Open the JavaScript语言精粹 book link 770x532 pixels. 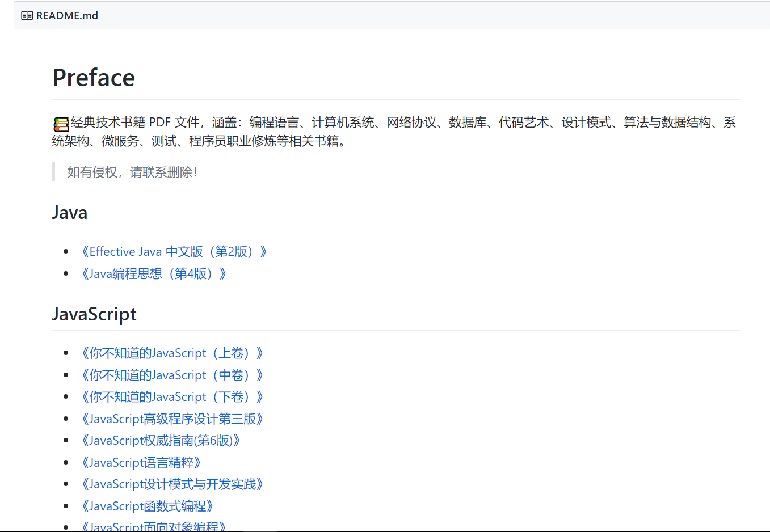140,463
